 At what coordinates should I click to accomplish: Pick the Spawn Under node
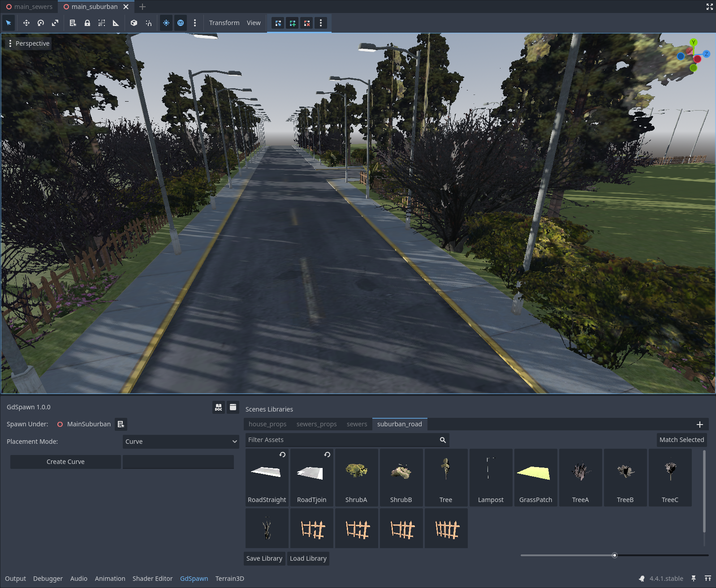121,424
